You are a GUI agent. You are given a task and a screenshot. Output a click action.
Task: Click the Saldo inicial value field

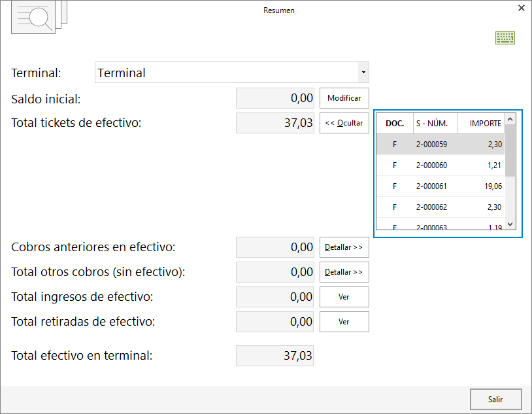click(x=274, y=98)
